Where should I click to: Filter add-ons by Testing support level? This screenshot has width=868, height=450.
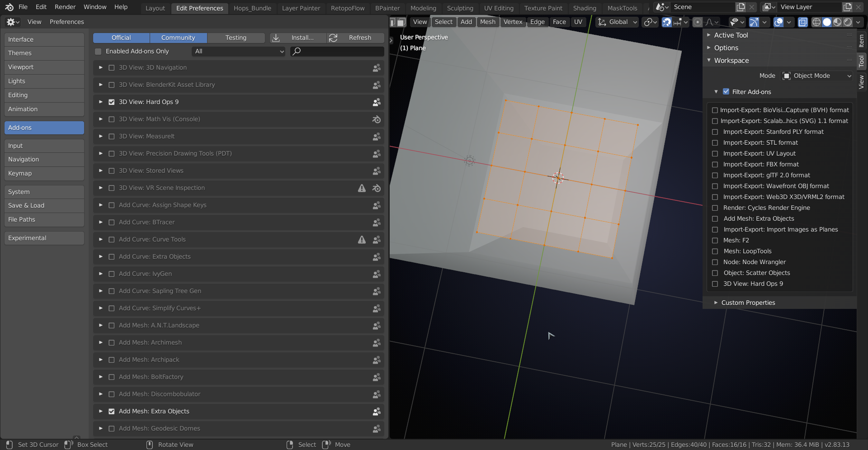click(236, 38)
